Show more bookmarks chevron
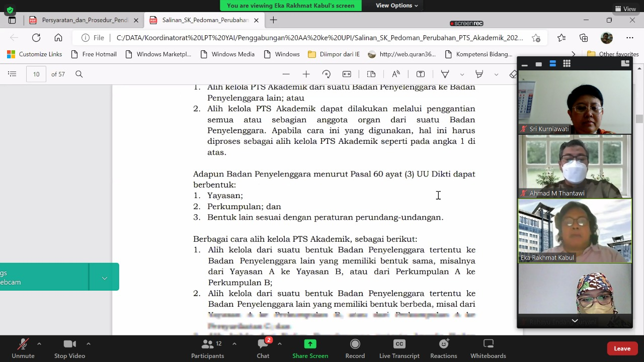 click(x=573, y=54)
